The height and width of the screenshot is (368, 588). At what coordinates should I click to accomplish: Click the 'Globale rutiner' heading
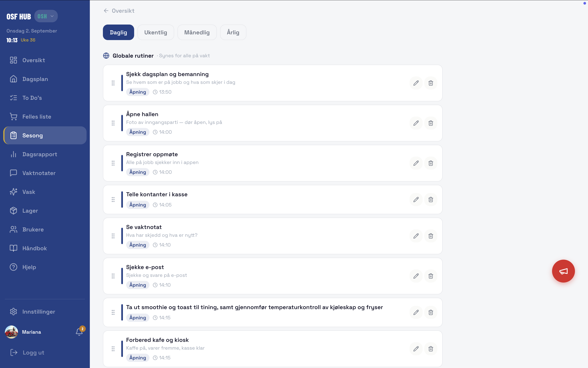point(133,56)
